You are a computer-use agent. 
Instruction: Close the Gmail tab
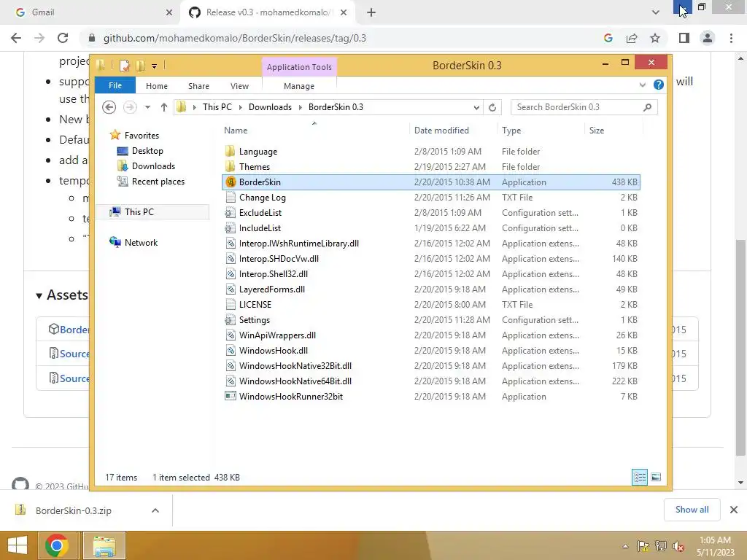coord(169,12)
